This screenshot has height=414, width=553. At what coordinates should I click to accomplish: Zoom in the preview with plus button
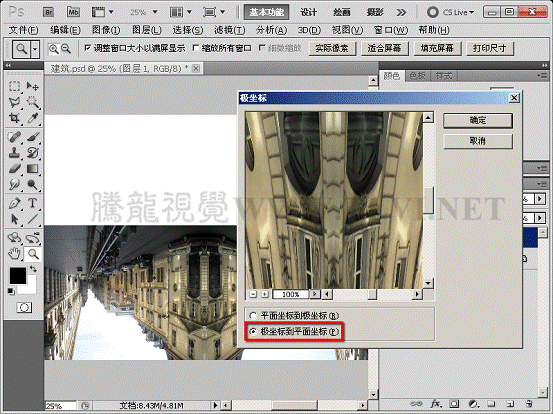265,294
